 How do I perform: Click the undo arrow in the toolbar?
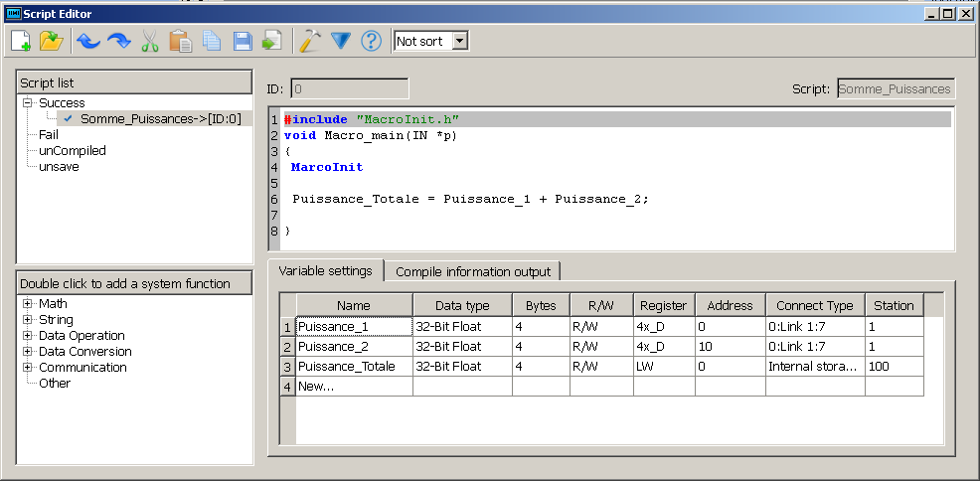[x=87, y=41]
